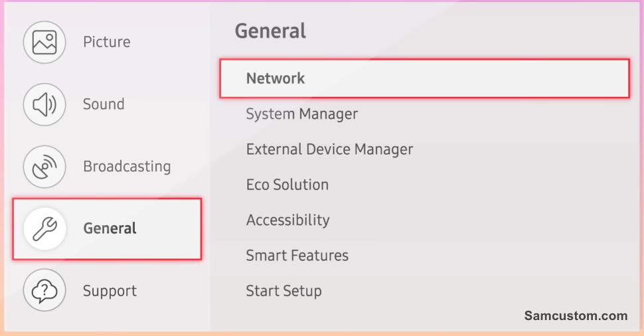Choose the Sound category text
The width and height of the screenshot is (644, 336).
[x=104, y=104]
